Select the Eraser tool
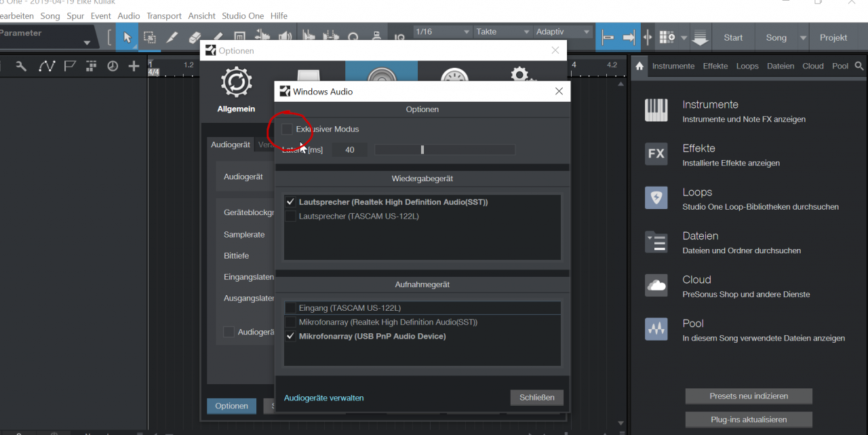The image size is (868, 435). 195,37
